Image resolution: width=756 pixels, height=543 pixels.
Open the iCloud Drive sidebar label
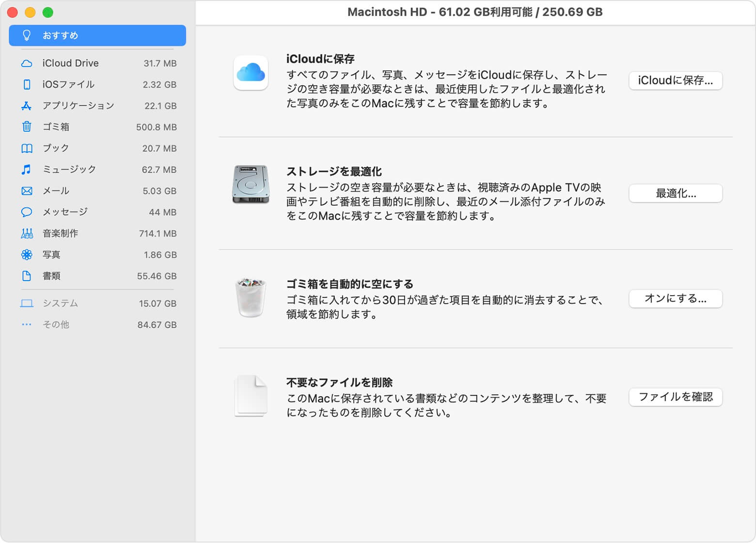click(70, 63)
